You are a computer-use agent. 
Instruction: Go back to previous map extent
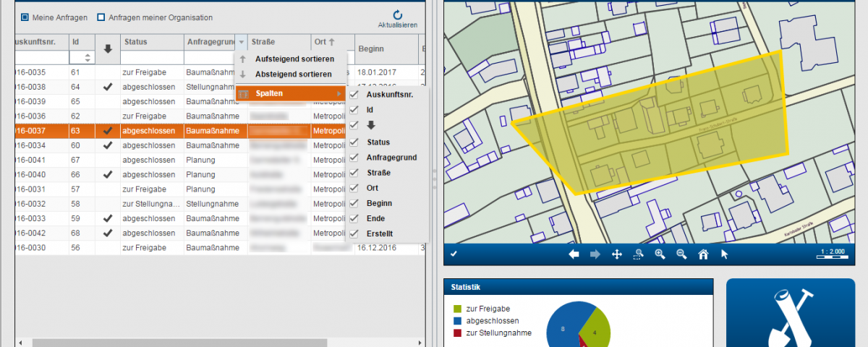point(574,254)
